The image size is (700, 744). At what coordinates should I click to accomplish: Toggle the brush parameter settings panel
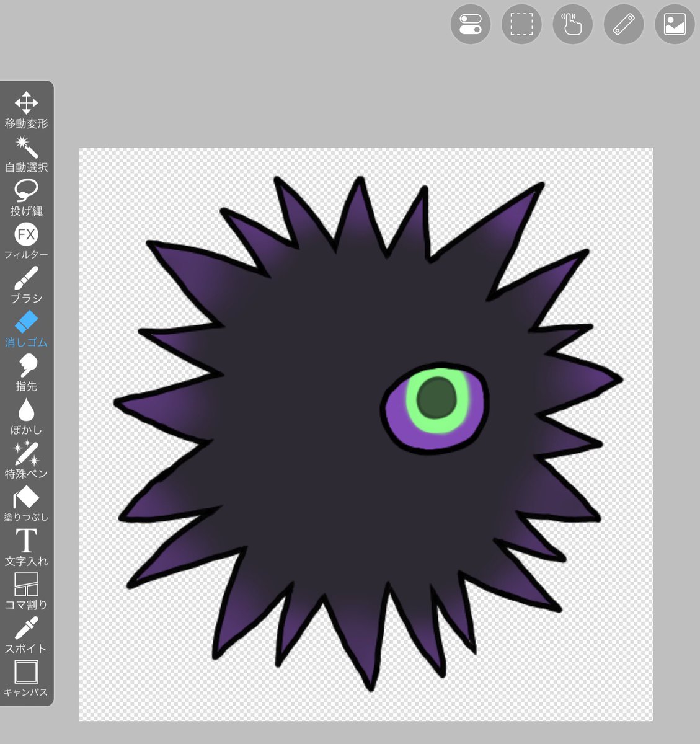tap(470, 25)
